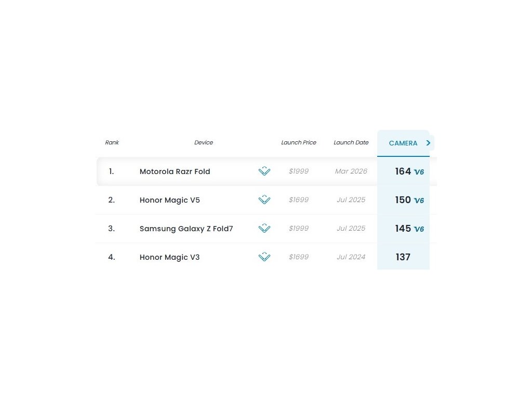This screenshot has height=399, width=532.
Task: Open the Samsung Galaxy Z Fold7 link
Action: (x=187, y=229)
